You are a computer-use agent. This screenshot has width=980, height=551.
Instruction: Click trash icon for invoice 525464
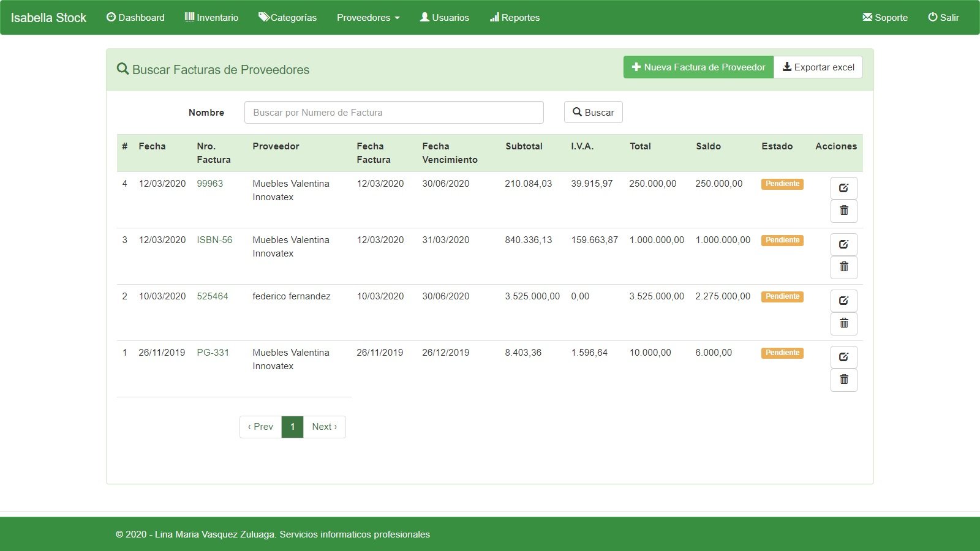click(x=843, y=323)
